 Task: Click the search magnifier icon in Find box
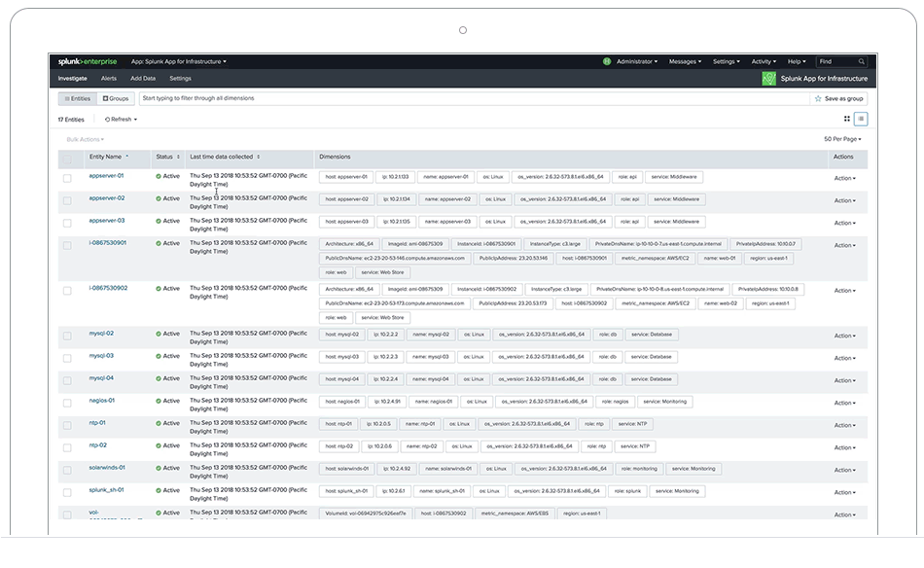click(x=861, y=61)
